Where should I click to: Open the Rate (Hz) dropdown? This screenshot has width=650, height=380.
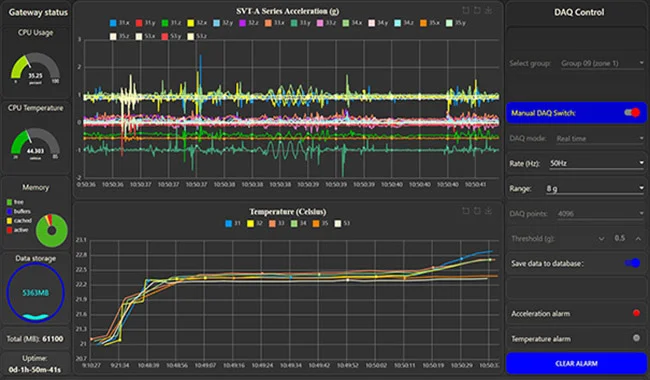pos(596,163)
